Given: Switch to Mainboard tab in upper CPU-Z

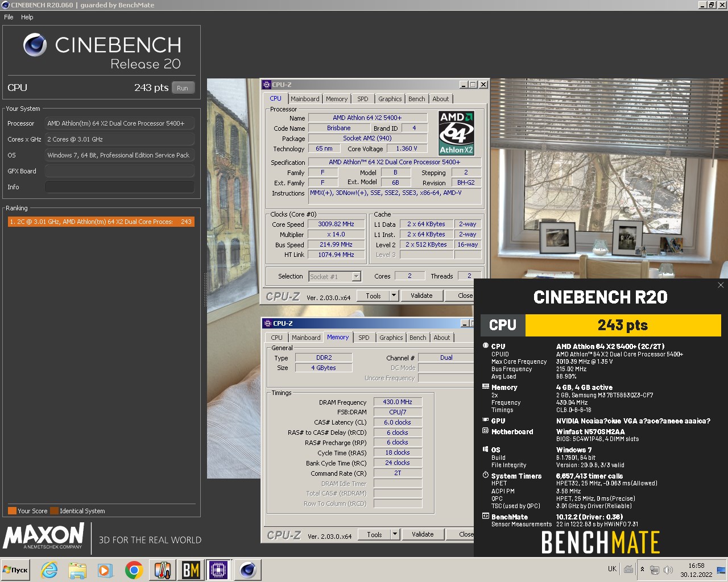Looking at the screenshot, I should point(305,99).
